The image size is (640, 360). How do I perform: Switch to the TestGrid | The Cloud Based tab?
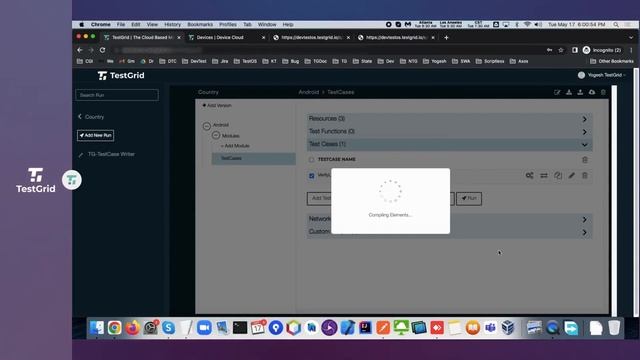(x=142, y=38)
